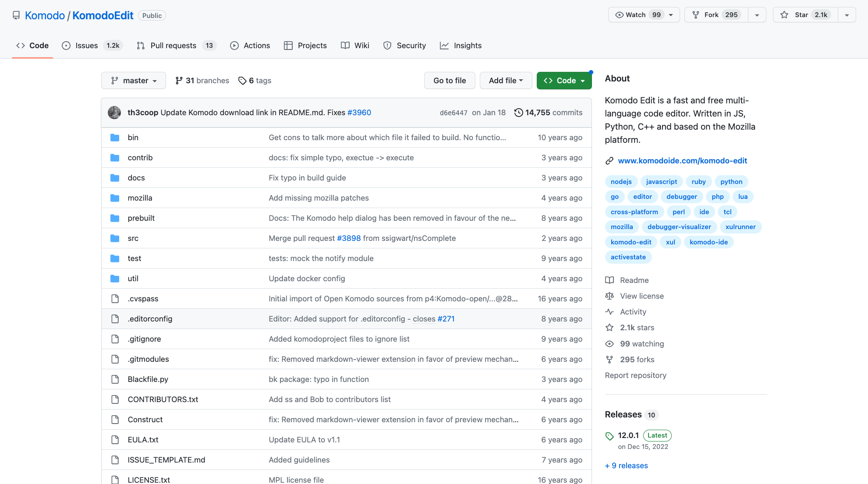Image resolution: width=868 pixels, height=484 pixels.
Task: Click the Git branch icon for branches
Action: [178, 80]
